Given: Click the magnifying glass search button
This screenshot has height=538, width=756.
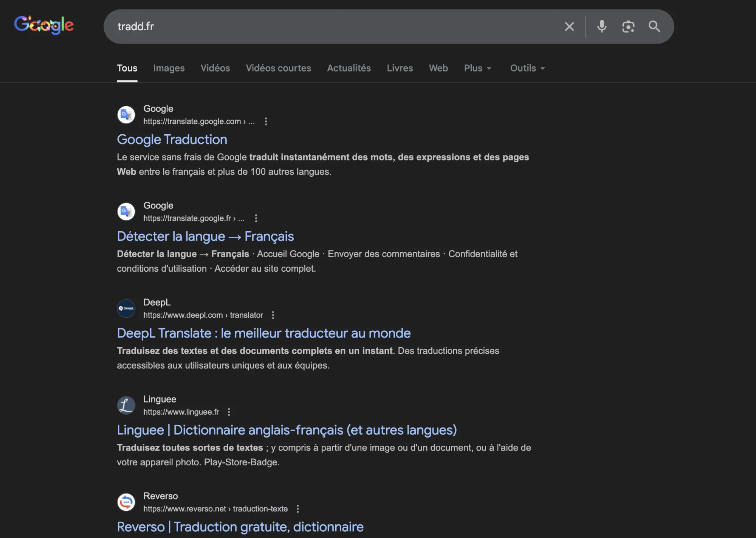Looking at the screenshot, I should coord(654,26).
